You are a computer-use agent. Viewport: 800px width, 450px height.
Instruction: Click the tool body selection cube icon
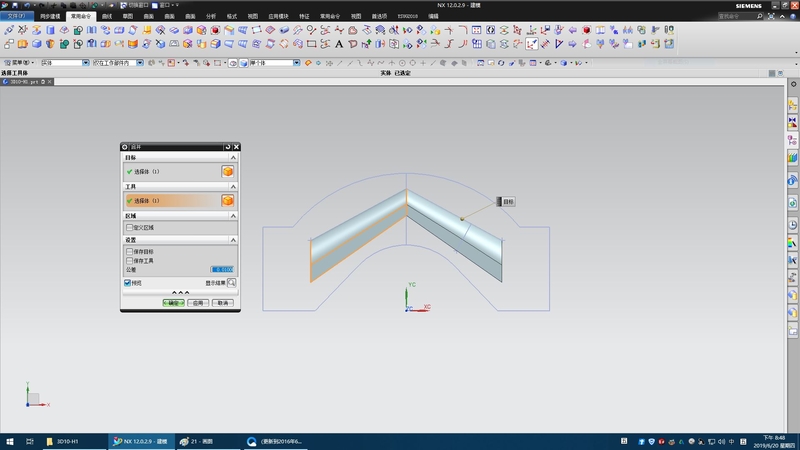pyautogui.click(x=227, y=201)
